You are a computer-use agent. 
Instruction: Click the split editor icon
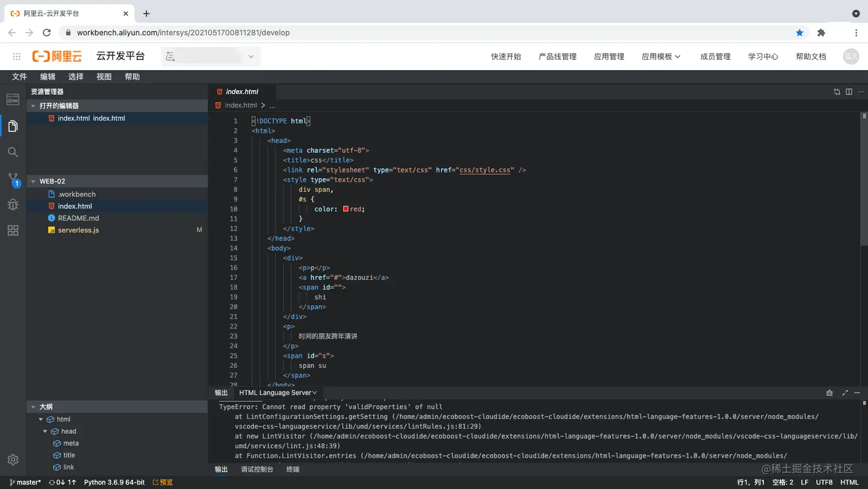pyautogui.click(x=849, y=92)
